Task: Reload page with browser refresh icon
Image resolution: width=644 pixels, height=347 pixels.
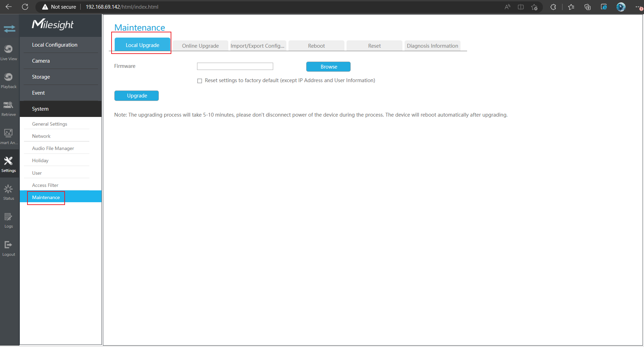Action: click(x=25, y=7)
